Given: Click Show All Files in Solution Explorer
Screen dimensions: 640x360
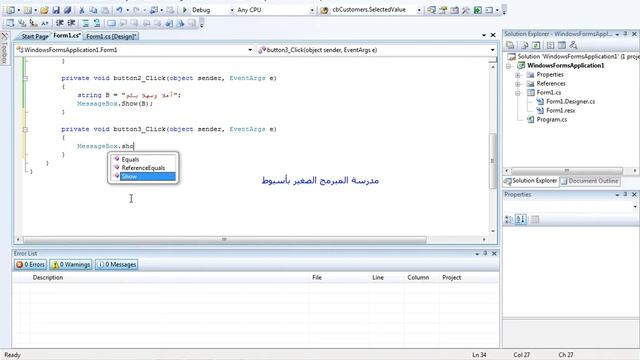Looking at the screenshot, I should 525,45.
